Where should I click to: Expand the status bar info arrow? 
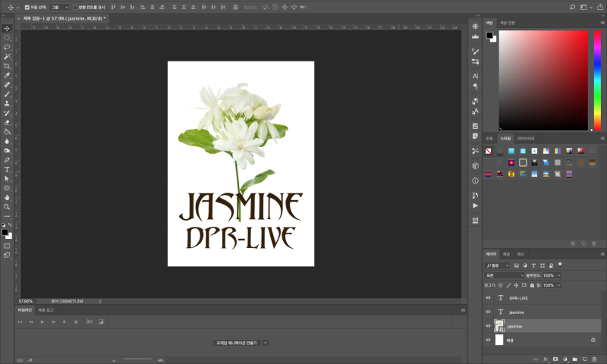(100, 301)
